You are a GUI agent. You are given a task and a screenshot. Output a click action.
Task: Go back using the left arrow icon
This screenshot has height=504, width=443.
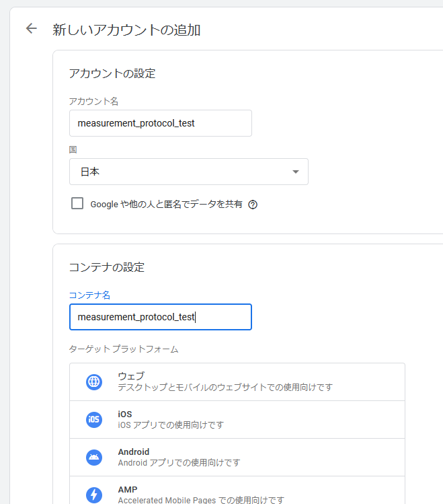click(32, 29)
